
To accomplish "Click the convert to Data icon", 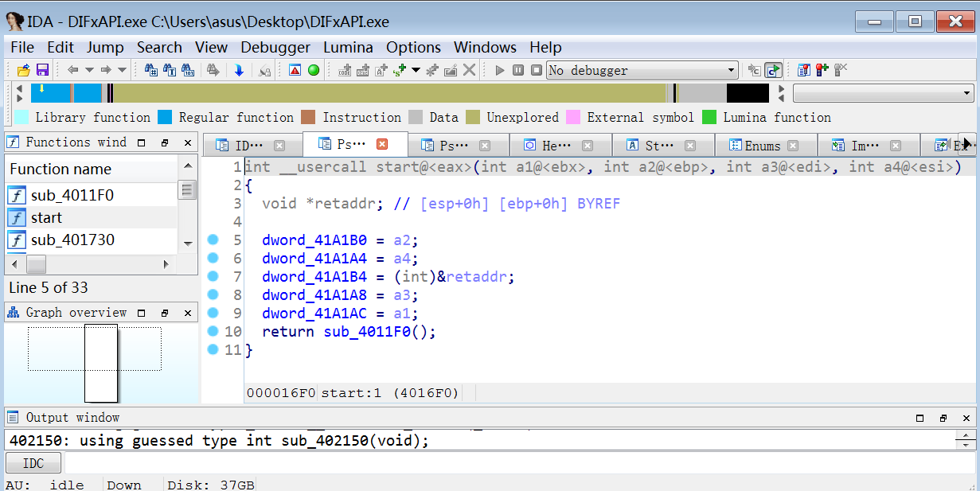I will click(363, 70).
